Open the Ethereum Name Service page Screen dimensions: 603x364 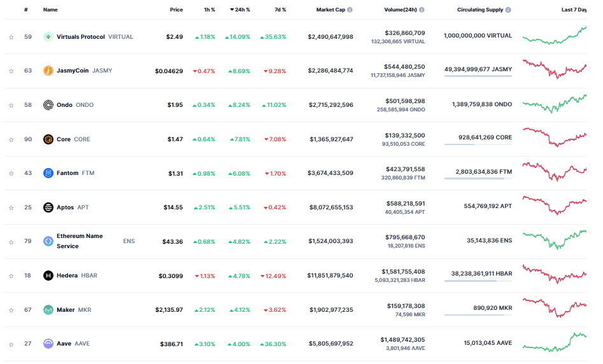tap(80, 241)
